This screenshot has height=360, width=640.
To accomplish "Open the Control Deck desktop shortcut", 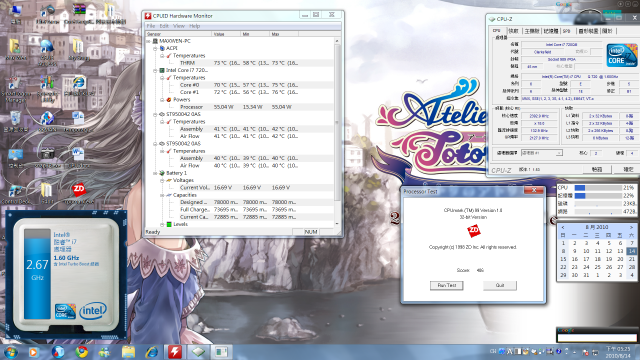I will [16, 193].
